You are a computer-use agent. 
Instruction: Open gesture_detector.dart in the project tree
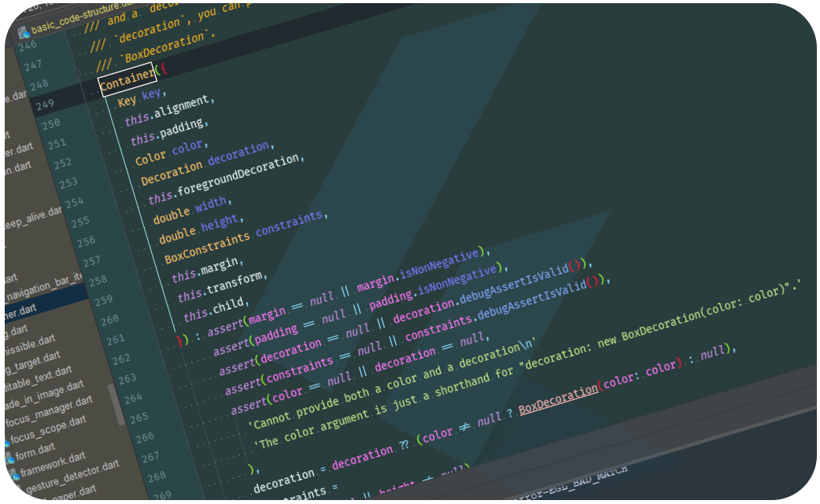click(72, 476)
